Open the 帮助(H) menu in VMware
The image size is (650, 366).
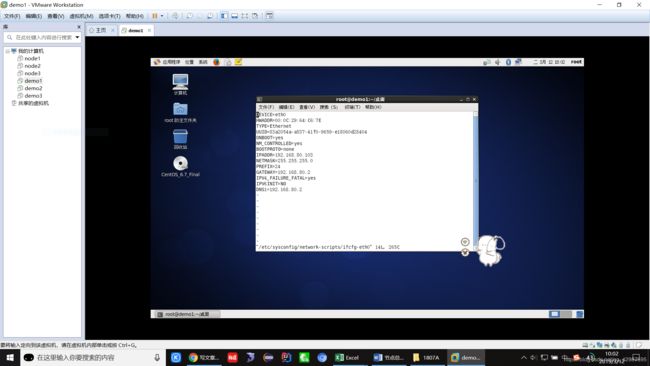coord(135,16)
